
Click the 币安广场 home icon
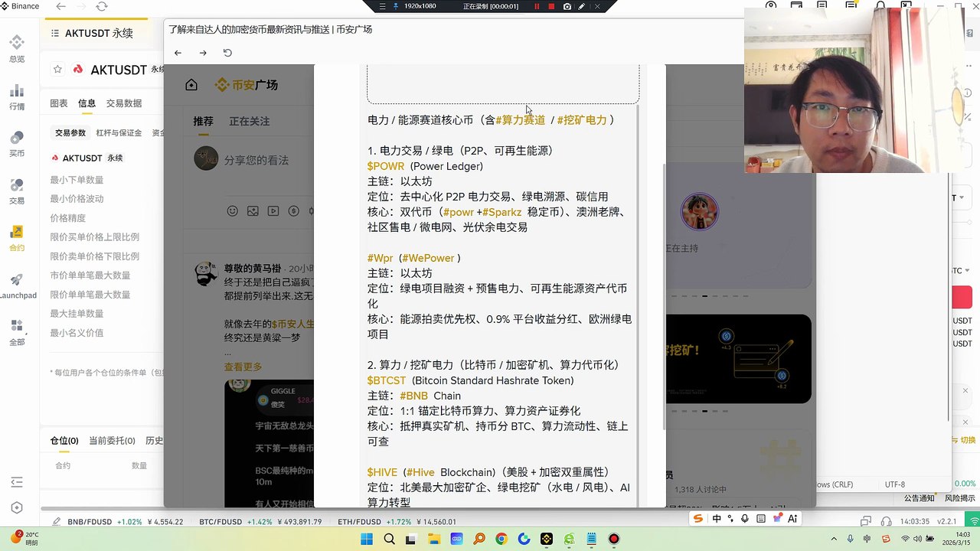click(x=191, y=85)
